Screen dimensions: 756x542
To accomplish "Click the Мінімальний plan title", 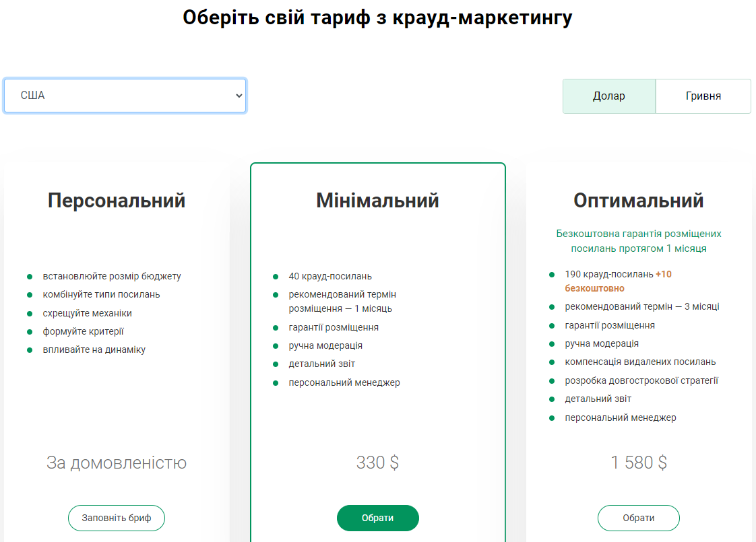I will (377, 201).
